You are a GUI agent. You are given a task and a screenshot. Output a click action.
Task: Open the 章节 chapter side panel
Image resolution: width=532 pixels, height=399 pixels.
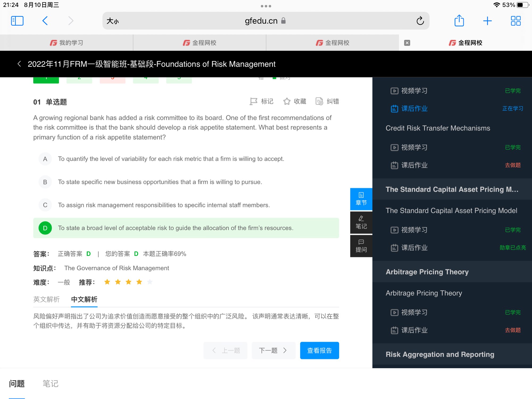click(361, 199)
